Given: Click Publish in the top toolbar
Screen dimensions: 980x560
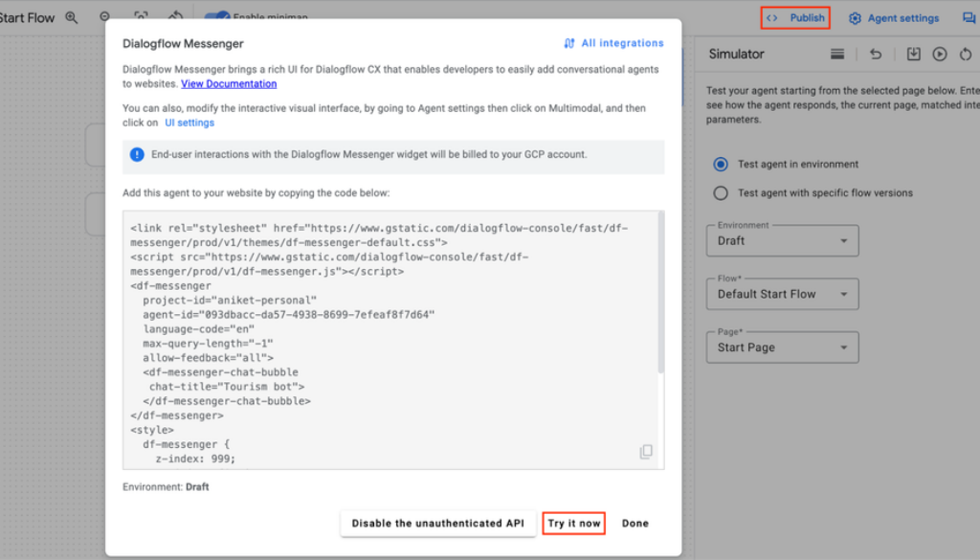Looking at the screenshot, I should 795,18.
